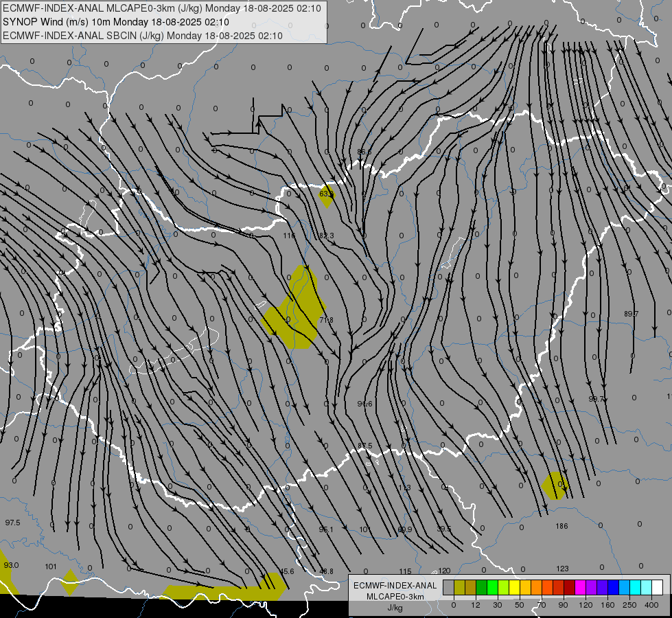Click the map value 113
Viewport: 672px width, 618px height.
point(404,488)
